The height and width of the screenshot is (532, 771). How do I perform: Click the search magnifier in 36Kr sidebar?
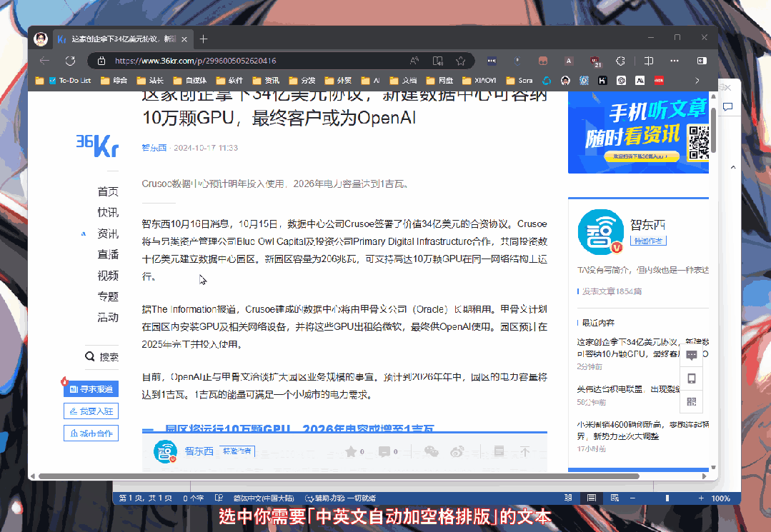pos(90,356)
